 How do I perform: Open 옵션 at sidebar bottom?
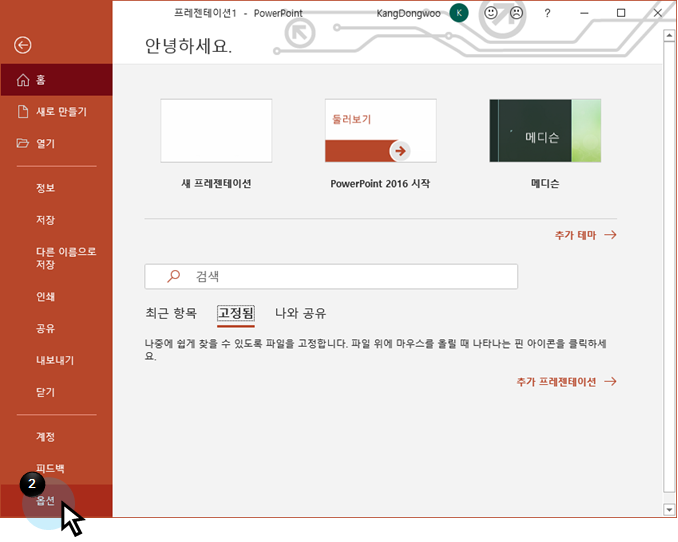(56, 500)
